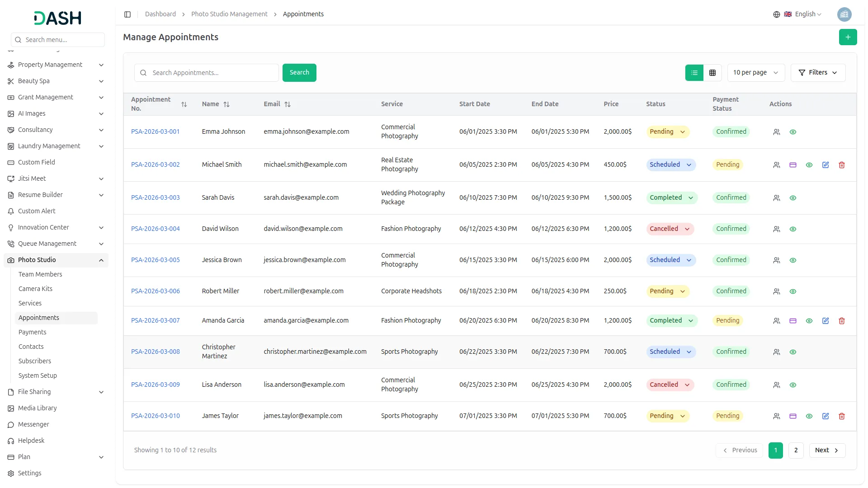Open Payments under Photo Studio menu

click(x=32, y=332)
